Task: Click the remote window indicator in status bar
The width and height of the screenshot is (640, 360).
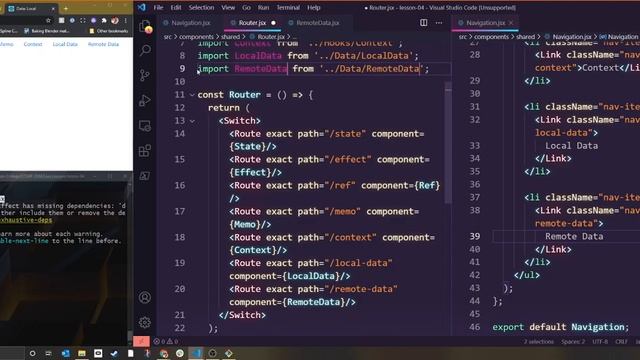Action: coord(141,341)
